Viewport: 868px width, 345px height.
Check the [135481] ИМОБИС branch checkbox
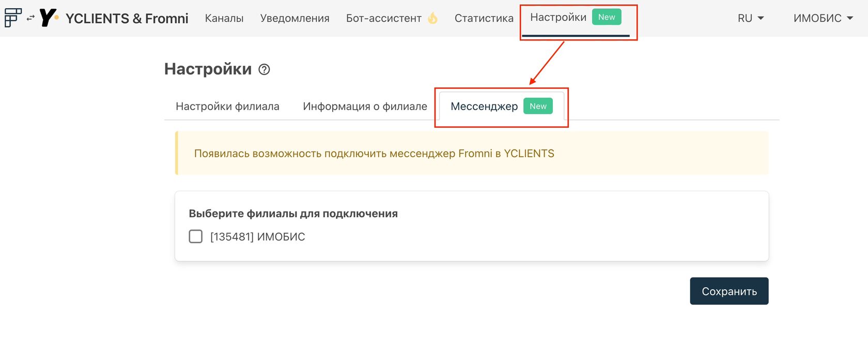pos(196,236)
